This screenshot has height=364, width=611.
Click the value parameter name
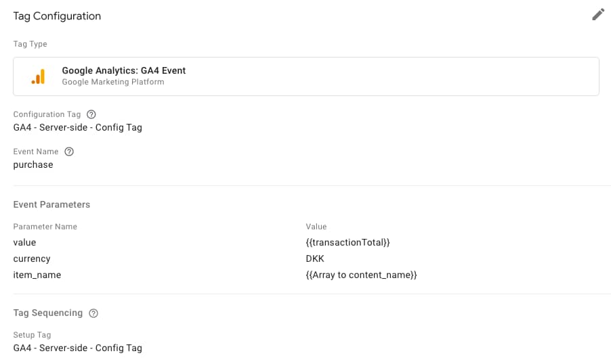(x=24, y=242)
